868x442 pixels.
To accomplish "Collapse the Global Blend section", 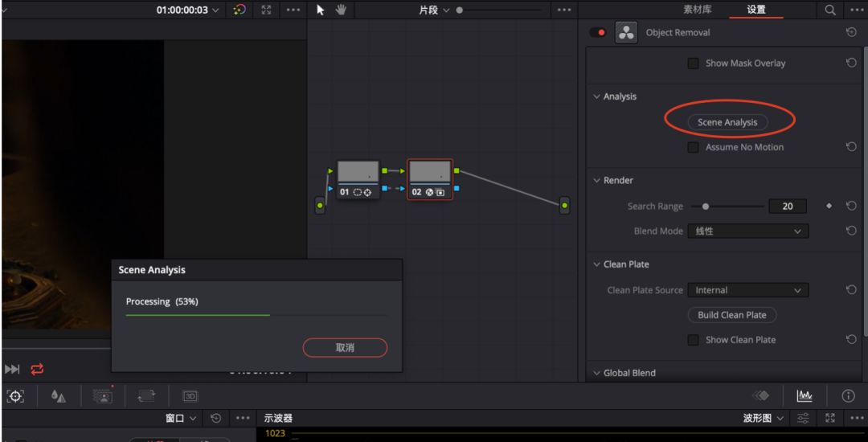I will point(596,373).
